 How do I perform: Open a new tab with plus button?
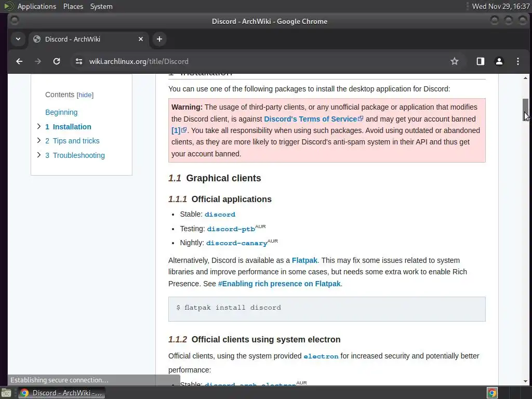[x=159, y=39]
